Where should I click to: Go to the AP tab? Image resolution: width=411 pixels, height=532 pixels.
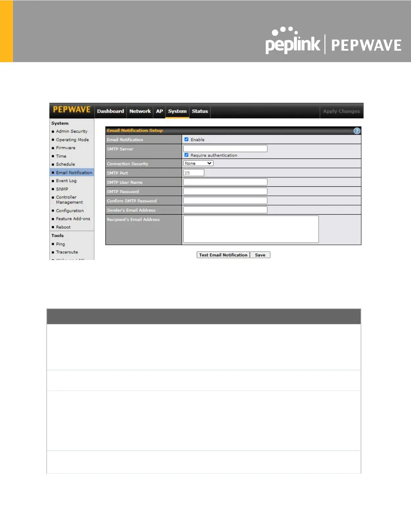159,111
